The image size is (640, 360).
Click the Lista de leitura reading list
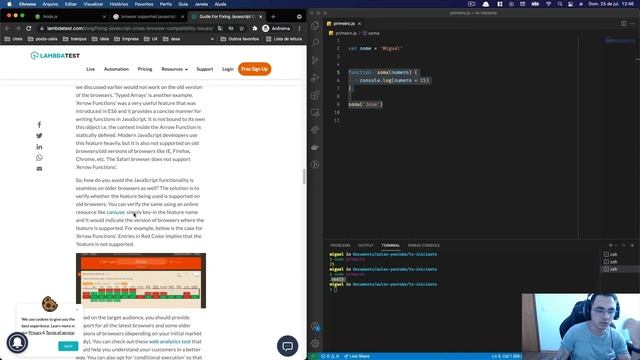click(284, 39)
